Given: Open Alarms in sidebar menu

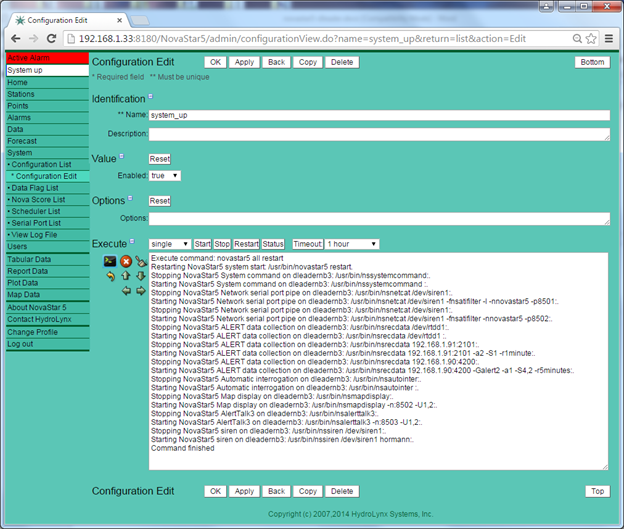Looking at the screenshot, I should (47, 118).
